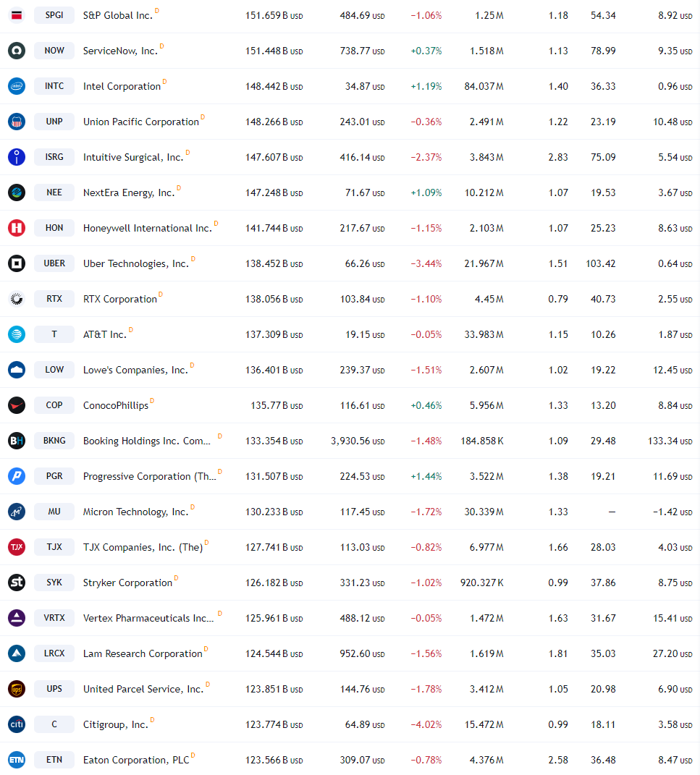Click Booking Holdings price 3,930.56 USD
Screen dimensions: 700x775
pos(358,441)
